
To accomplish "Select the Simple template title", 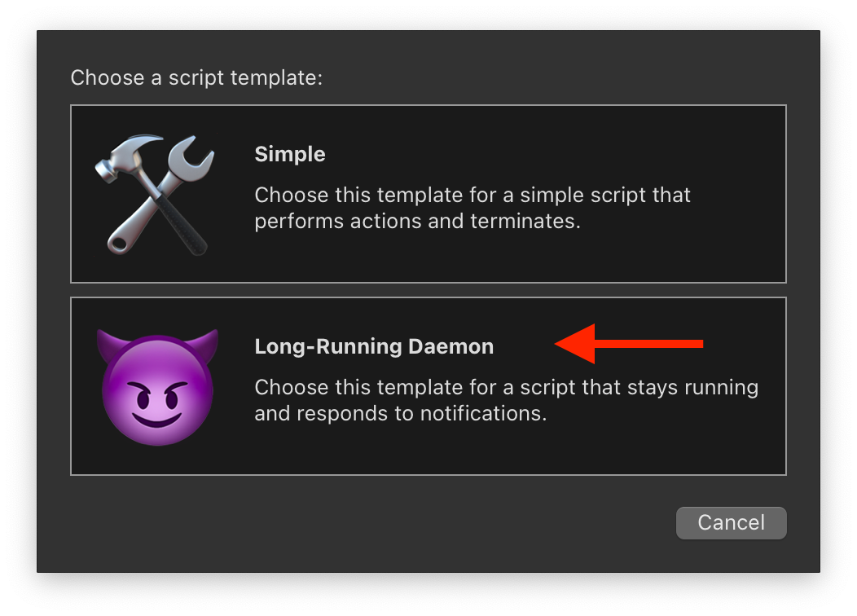I will [x=290, y=154].
